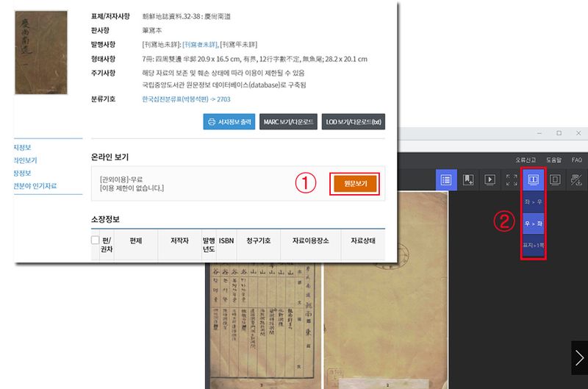
Task: Switch to single-page view icon
Action: 556,179
